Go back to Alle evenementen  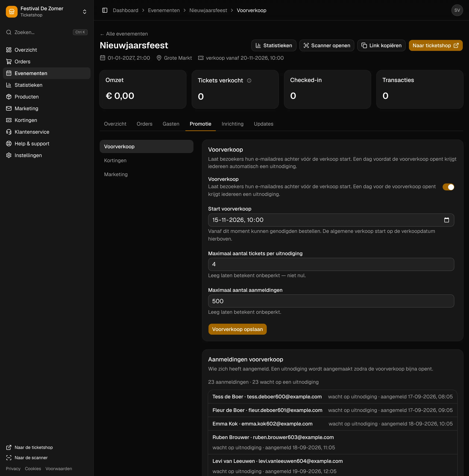point(124,34)
